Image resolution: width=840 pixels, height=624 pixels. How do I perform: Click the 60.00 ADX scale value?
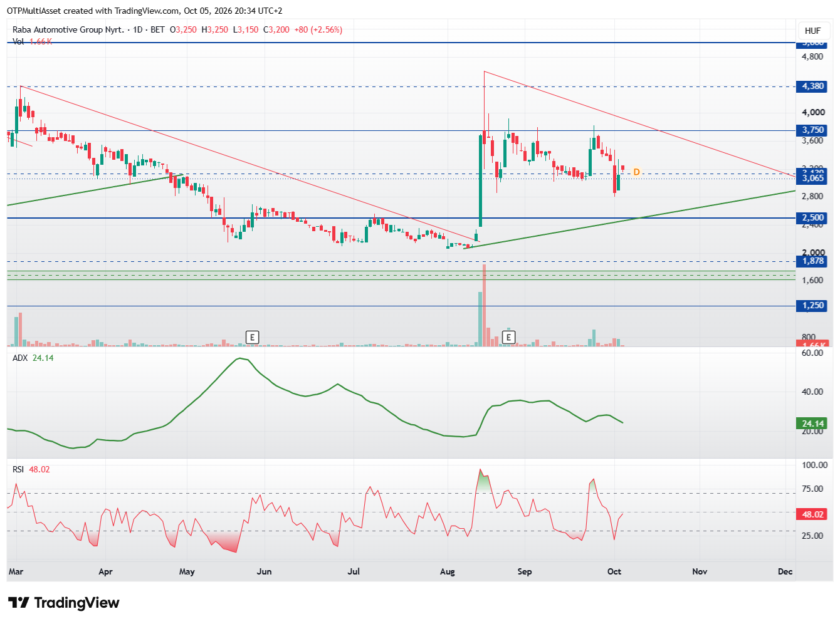[x=812, y=353]
